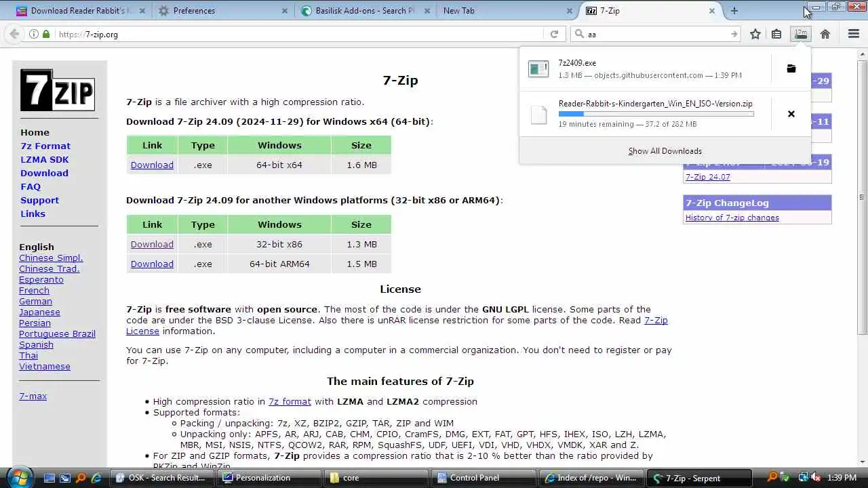The height and width of the screenshot is (488, 868).
Task: Click the 7z2409.exe file icon in downloads
Action: pos(538,68)
